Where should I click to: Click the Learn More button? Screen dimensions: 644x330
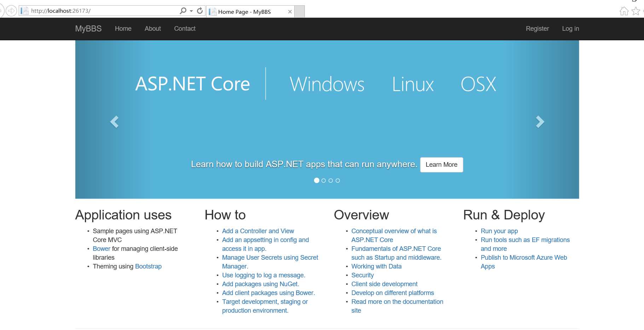pos(441,165)
